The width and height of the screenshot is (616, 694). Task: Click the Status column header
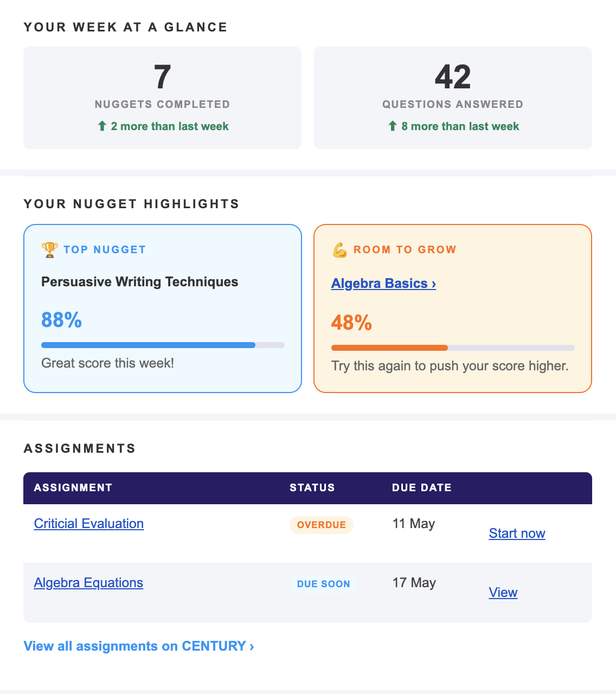312,487
